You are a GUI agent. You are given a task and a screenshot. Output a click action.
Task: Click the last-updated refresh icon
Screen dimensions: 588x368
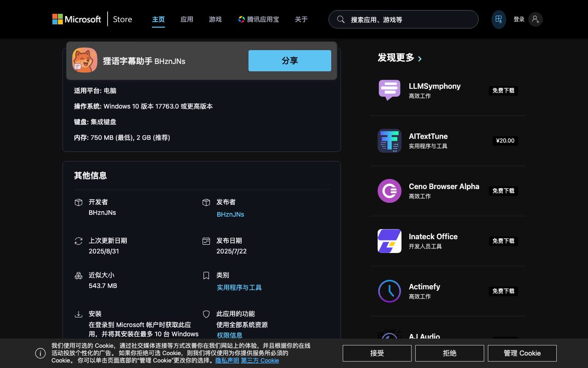pyautogui.click(x=79, y=241)
